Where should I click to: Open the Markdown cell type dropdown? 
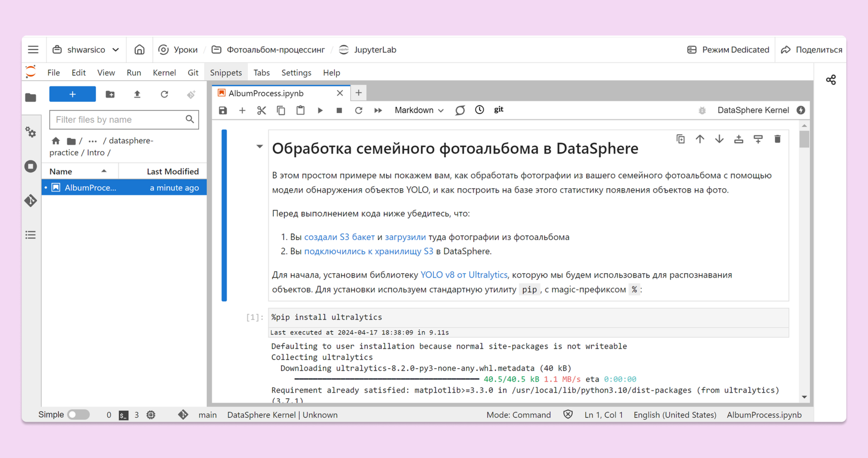pyautogui.click(x=419, y=110)
